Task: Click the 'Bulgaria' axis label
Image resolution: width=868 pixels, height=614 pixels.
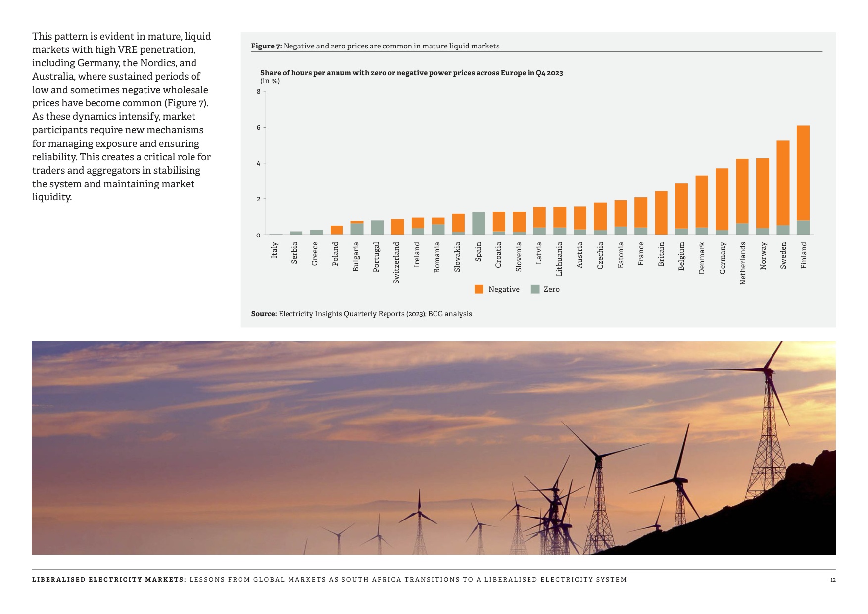Action: pos(356,256)
